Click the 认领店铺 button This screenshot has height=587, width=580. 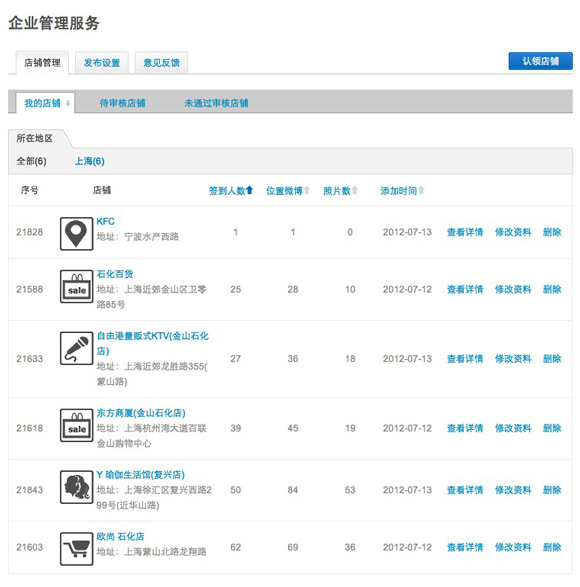(540, 61)
